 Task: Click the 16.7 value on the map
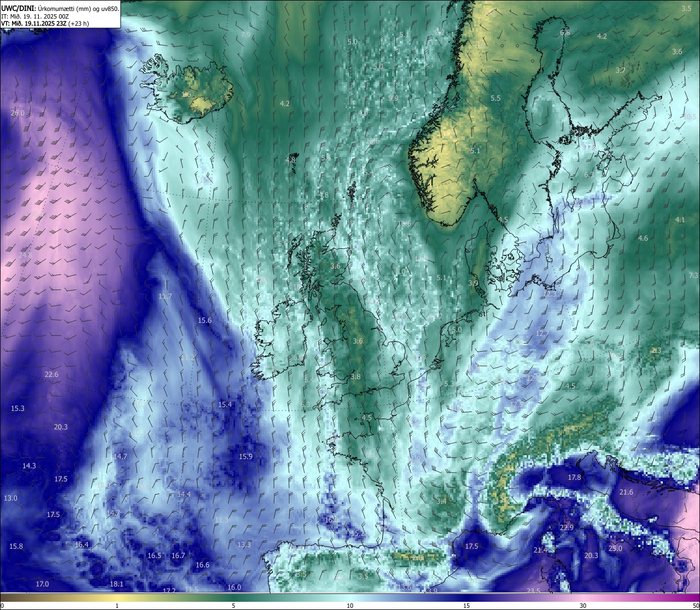point(178,555)
